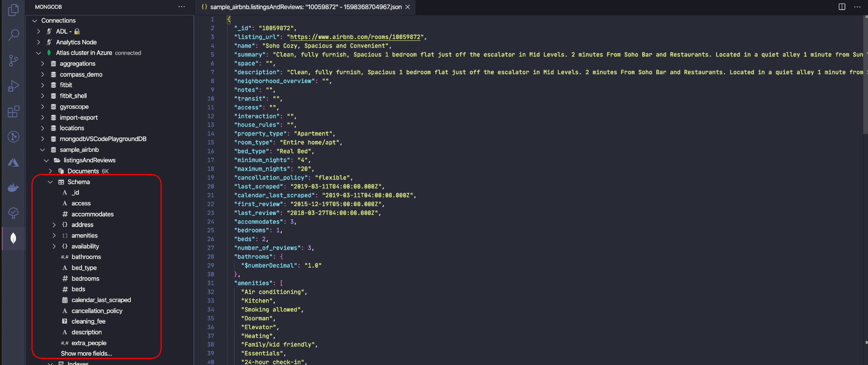Collapse the Schema tree node
This screenshot has width=868, height=365.
coord(50,182)
